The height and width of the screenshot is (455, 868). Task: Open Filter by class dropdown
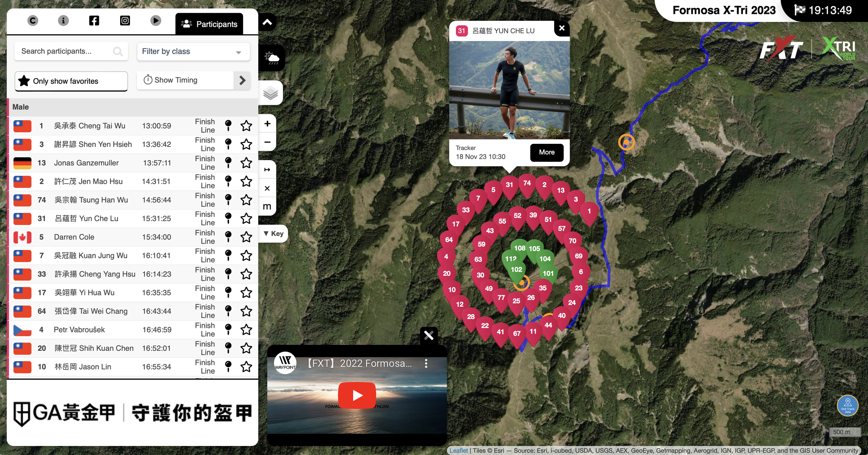pyautogui.click(x=193, y=52)
